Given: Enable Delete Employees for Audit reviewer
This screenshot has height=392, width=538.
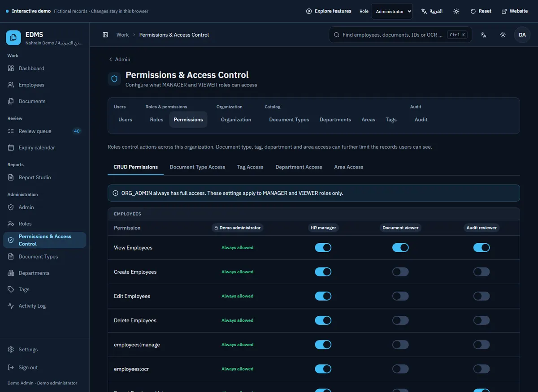Looking at the screenshot, I should (x=482, y=320).
